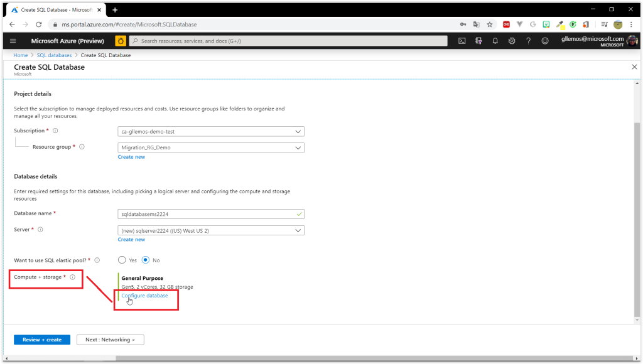Viewport: 643px width, 364px height.
Task: Open the Directory and subscription filter
Action: (x=478, y=41)
